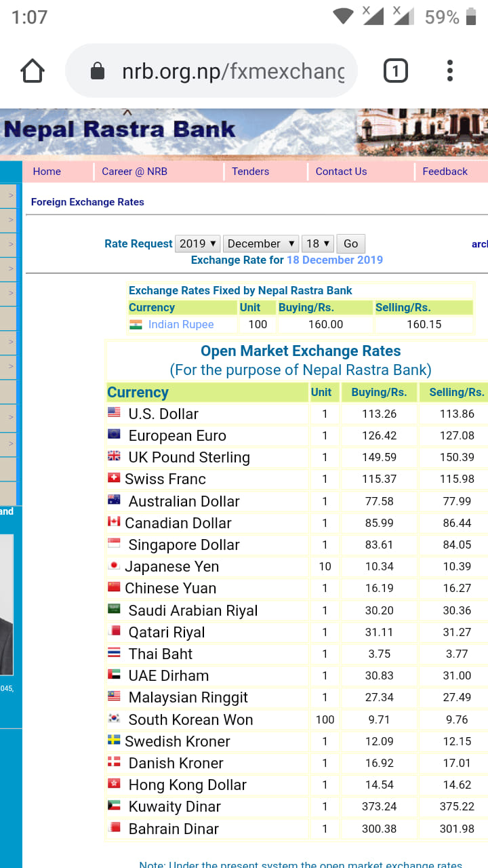Image resolution: width=488 pixels, height=868 pixels.
Task: Click the Indian Rupee link
Action: click(x=181, y=324)
